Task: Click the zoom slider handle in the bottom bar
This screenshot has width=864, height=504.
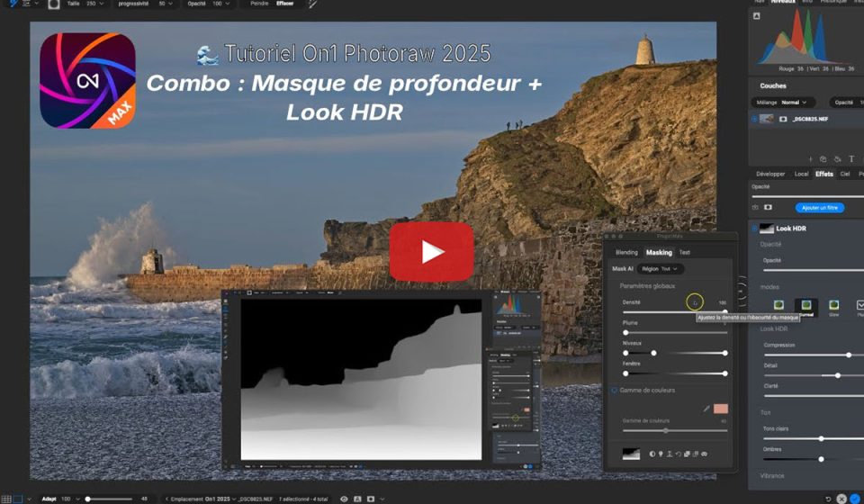Action: click(87, 499)
